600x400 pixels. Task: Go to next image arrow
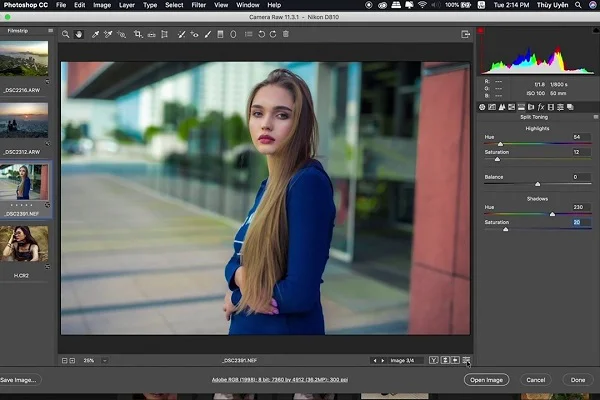[x=382, y=361]
